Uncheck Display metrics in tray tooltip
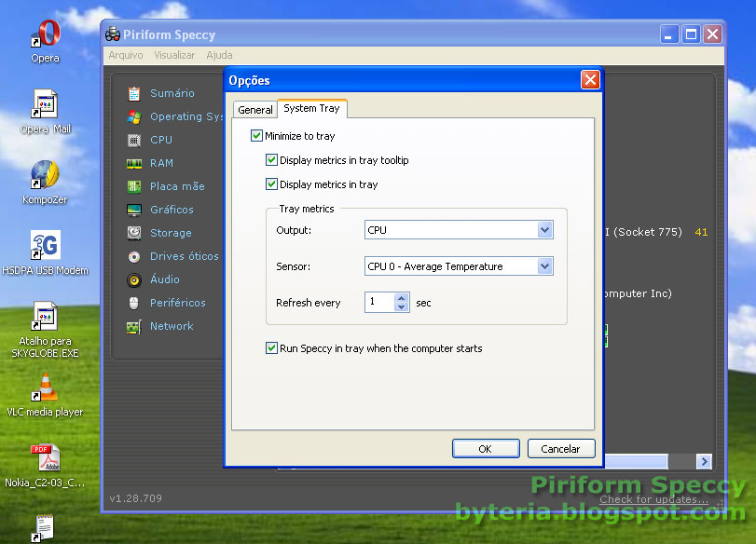This screenshot has width=756, height=544. [x=271, y=160]
